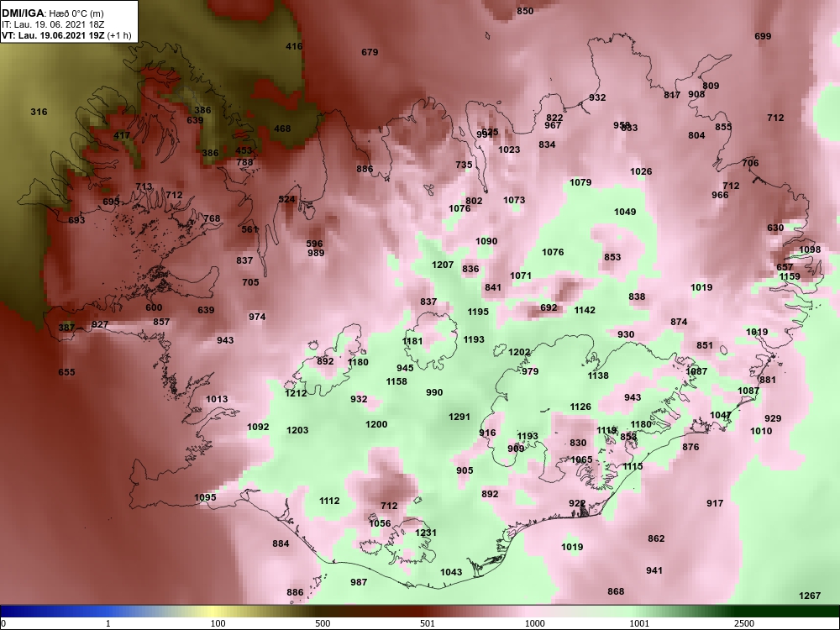Screen dimensions: 840x630
Task: Click the map value 1138
Action: click(598, 375)
